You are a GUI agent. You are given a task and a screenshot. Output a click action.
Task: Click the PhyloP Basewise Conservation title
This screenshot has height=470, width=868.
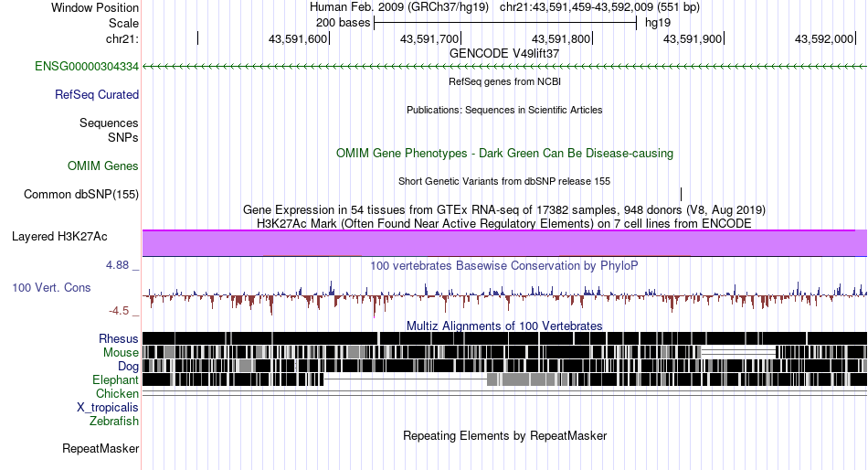[504, 265]
